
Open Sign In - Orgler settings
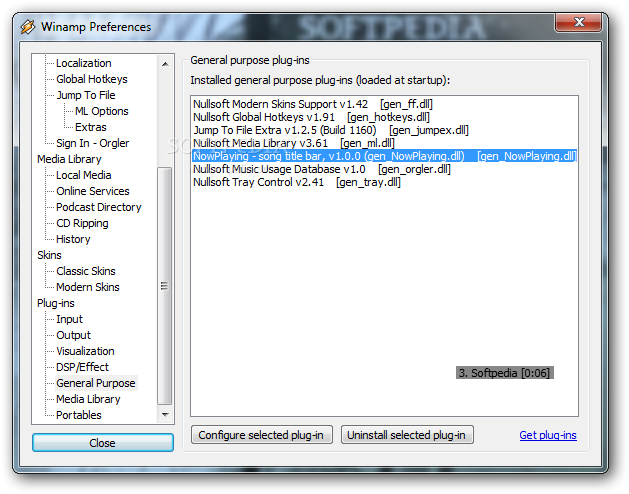point(92,143)
